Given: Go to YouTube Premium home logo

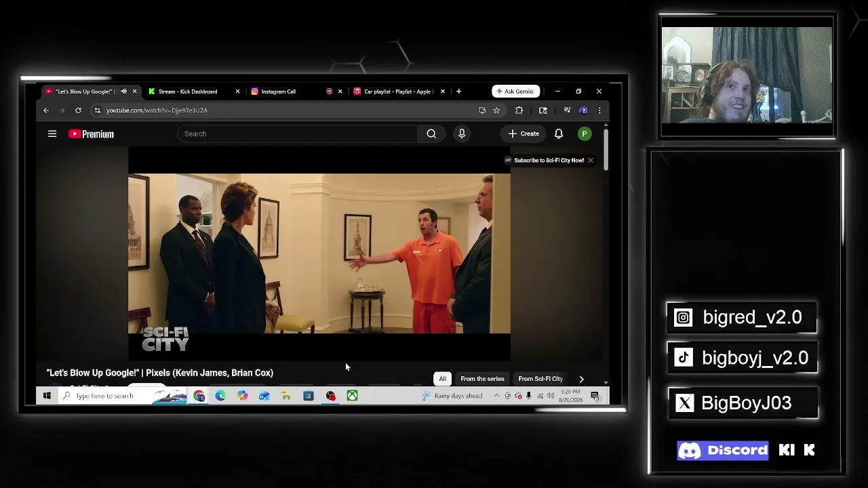Looking at the screenshot, I should 91,134.
